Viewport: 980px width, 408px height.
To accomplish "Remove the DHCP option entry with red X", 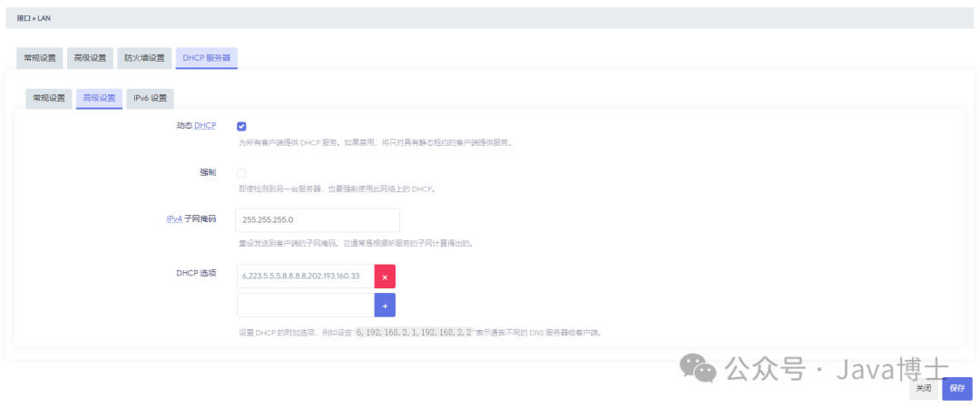I will click(385, 276).
